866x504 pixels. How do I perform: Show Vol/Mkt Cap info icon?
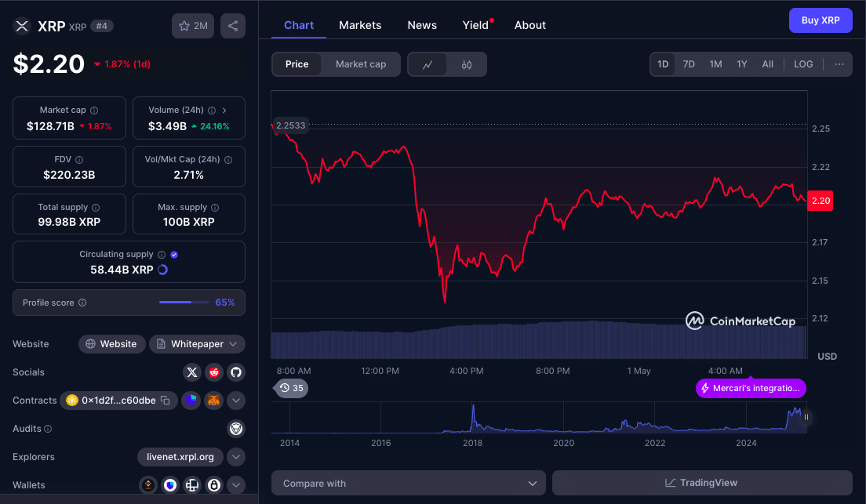coord(228,160)
